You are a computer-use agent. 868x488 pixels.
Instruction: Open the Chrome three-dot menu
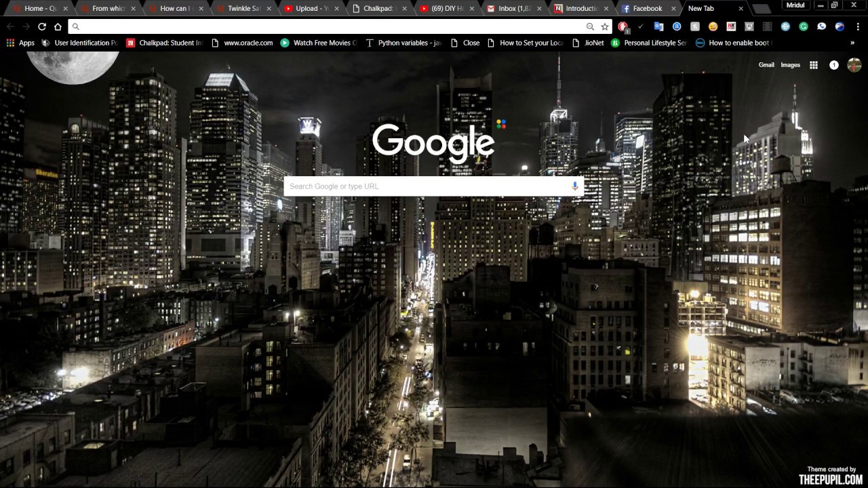(x=858, y=26)
